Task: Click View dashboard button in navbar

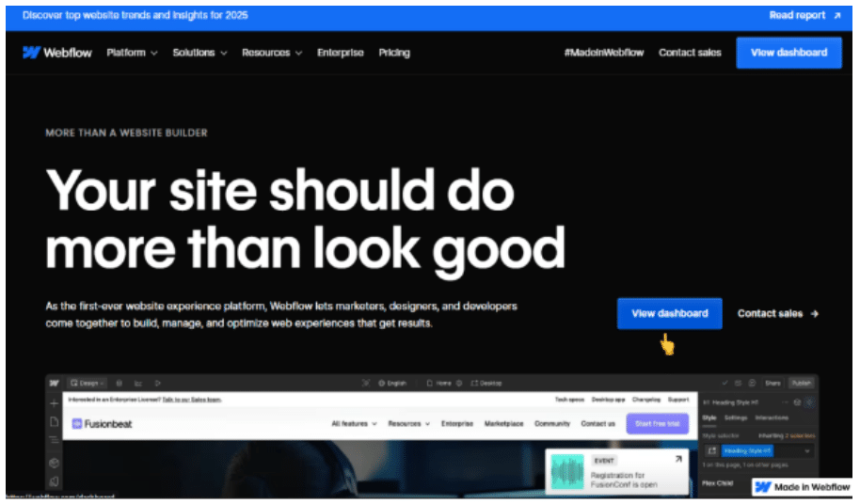Action: click(x=788, y=53)
